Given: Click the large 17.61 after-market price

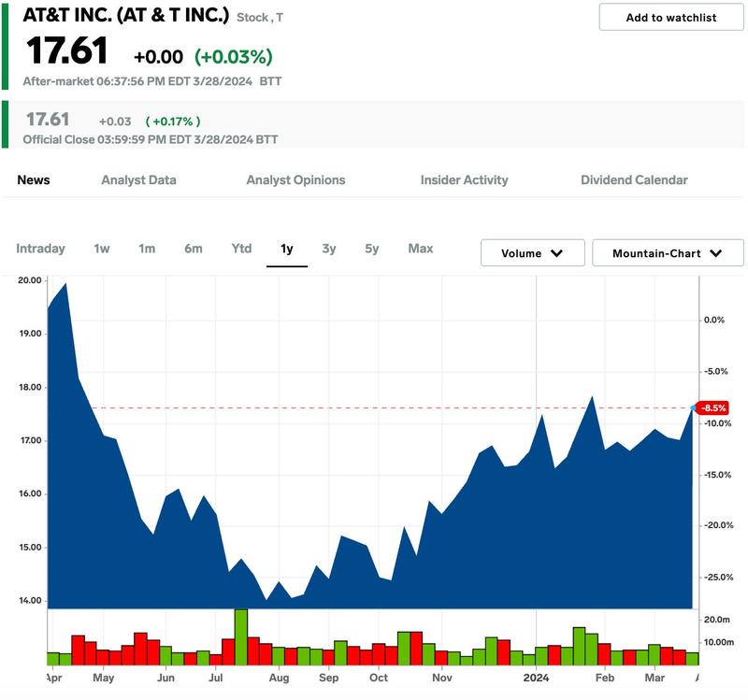Looking at the screenshot, I should 66,50.
